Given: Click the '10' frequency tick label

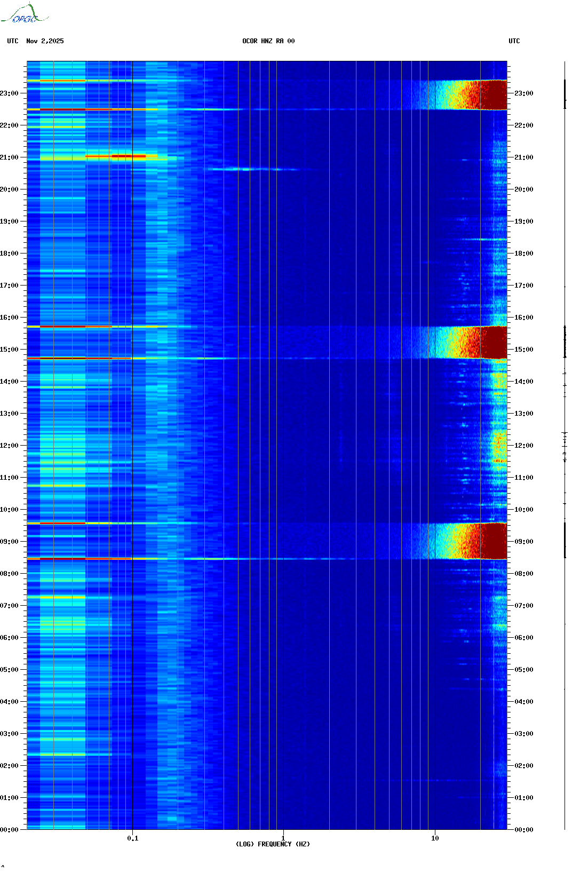Looking at the screenshot, I should 435,838.
